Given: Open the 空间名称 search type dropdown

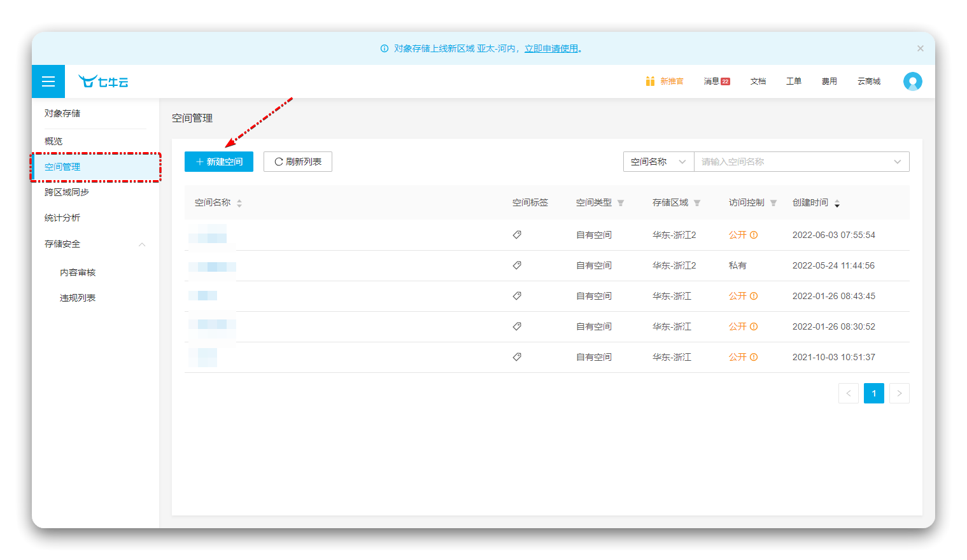Looking at the screenshot, I should tap(658, 162).
